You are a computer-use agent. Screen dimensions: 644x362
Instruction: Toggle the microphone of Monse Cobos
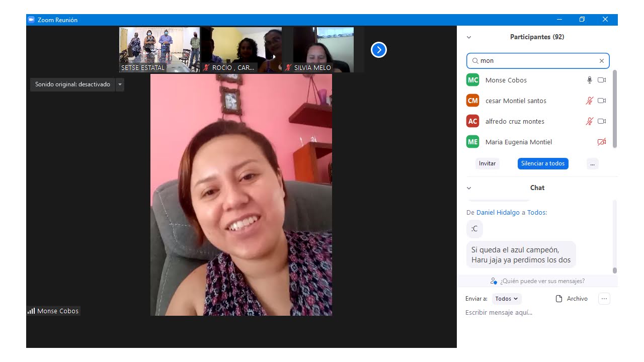point(590,80)
